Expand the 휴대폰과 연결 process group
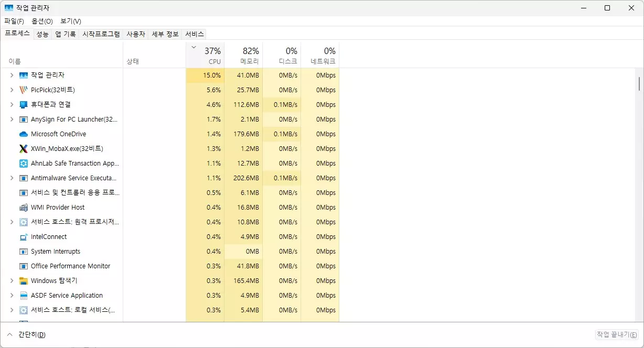Screen dimensions: 644x348 point(12,105)
